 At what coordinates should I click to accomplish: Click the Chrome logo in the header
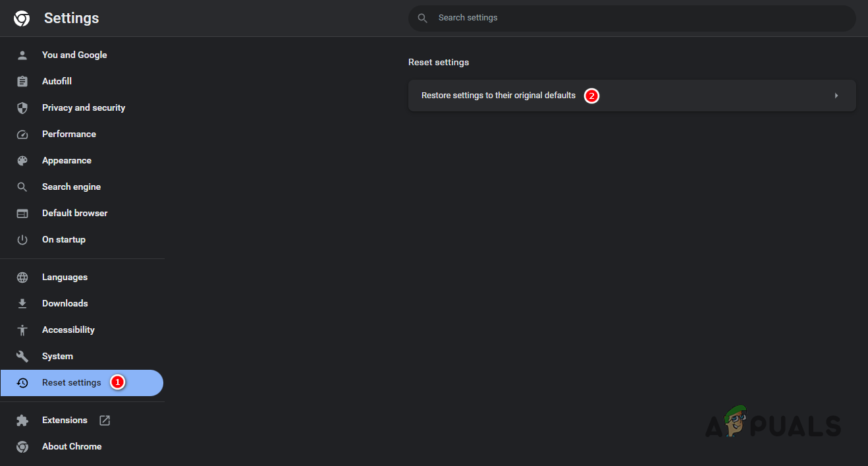(22, 18)
